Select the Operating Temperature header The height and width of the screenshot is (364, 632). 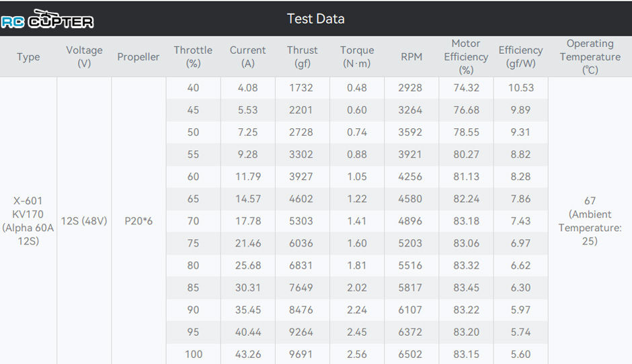point(590,57)
